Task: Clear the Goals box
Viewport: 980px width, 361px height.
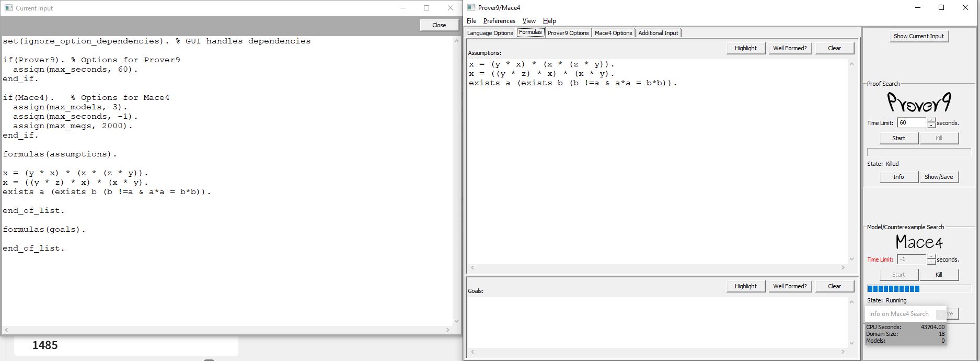Action: (x=834, y=286)
